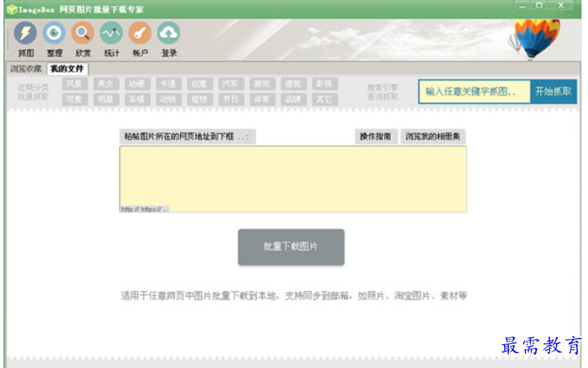
Task: Switch to the 我的文件 tab
Action: click(x=67, y=68)
